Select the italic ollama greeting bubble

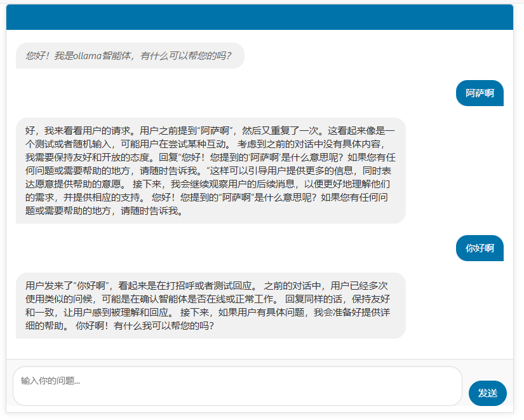pyautogui.click(x=130, y=56)
